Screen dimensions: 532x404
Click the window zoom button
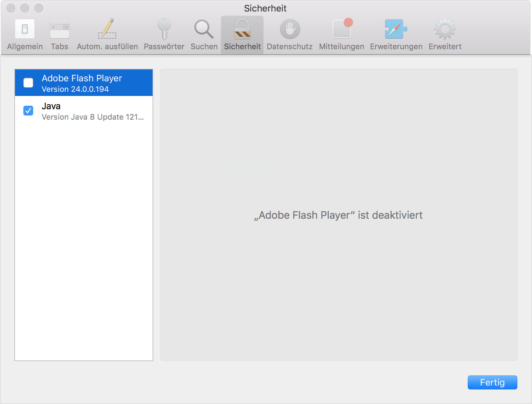tap(39, 8)
